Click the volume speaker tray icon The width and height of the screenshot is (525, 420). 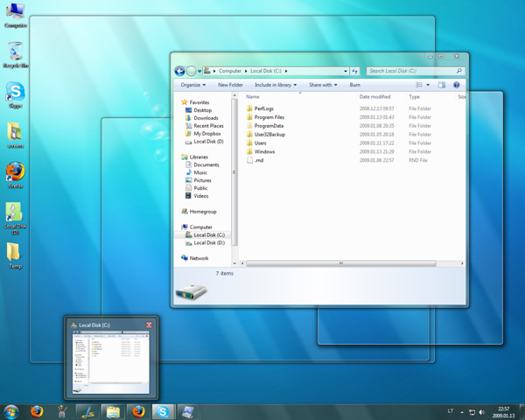(482, 412)
